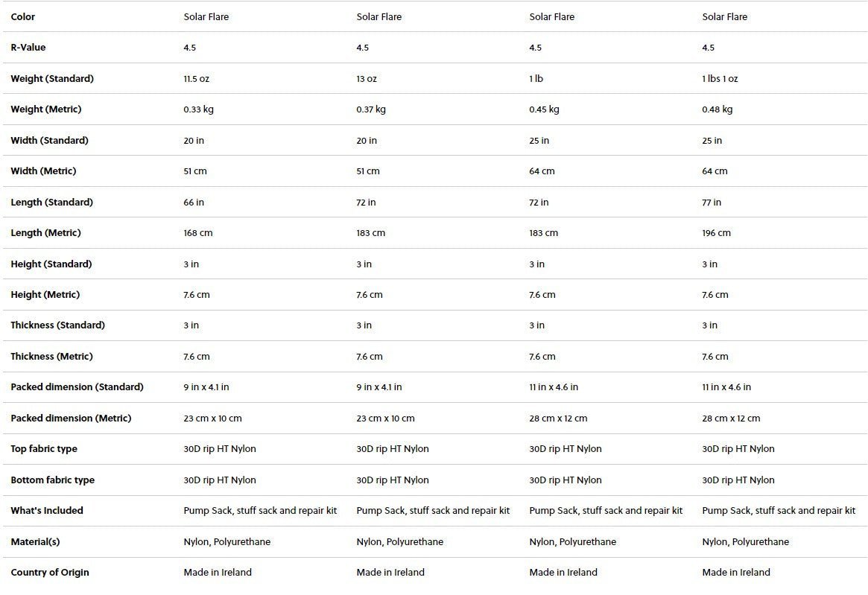Click the 0.33 kg metric weight
This screenshot has width=868, height=595.
[x=199, y=109]
